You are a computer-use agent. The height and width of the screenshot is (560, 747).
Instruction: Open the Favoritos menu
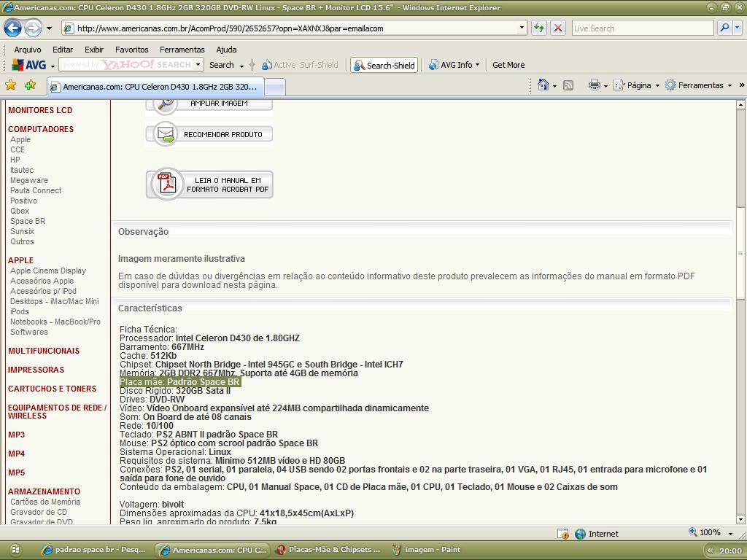click(x=132, y=50)
